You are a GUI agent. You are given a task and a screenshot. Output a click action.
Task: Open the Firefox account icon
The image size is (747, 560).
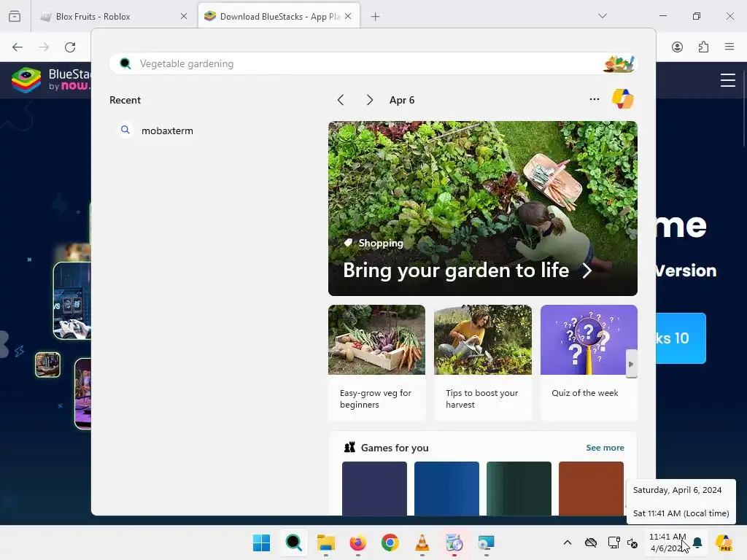point(677,47)
